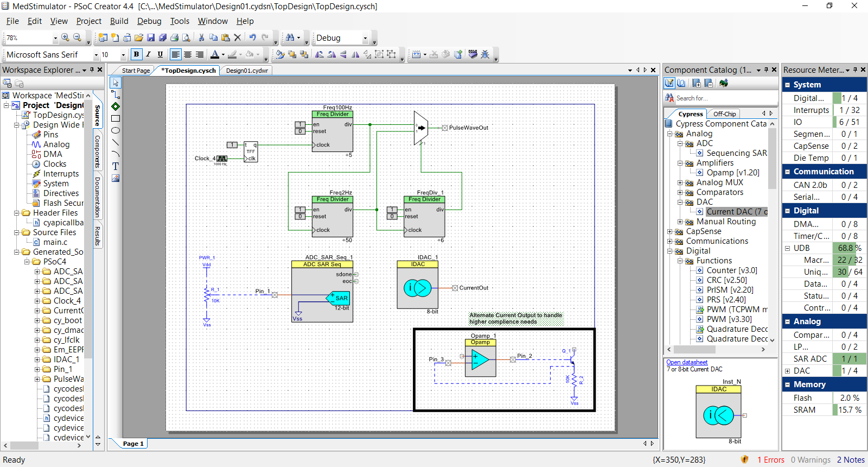Click the 2 Notes status indicator

point(851,460)
